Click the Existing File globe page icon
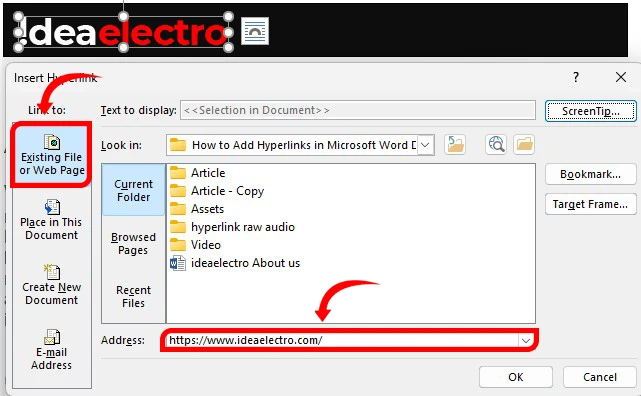Screen dimensions: 641x396 pyautogui.click(x=52, y=142)
